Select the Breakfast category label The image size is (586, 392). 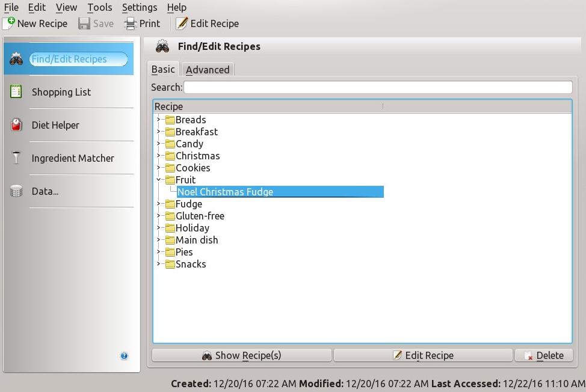(197, 132)
